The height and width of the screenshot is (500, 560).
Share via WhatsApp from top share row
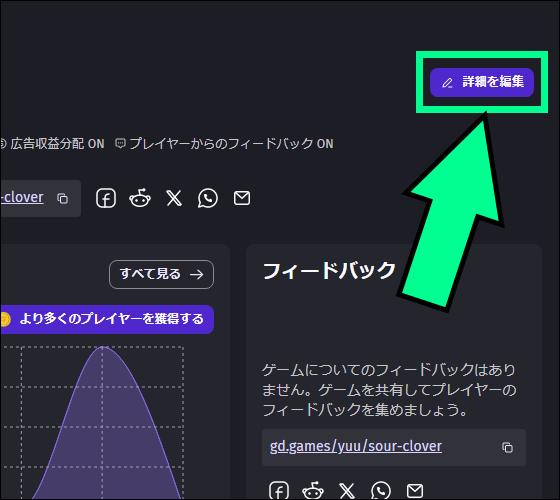click(208, 198)
